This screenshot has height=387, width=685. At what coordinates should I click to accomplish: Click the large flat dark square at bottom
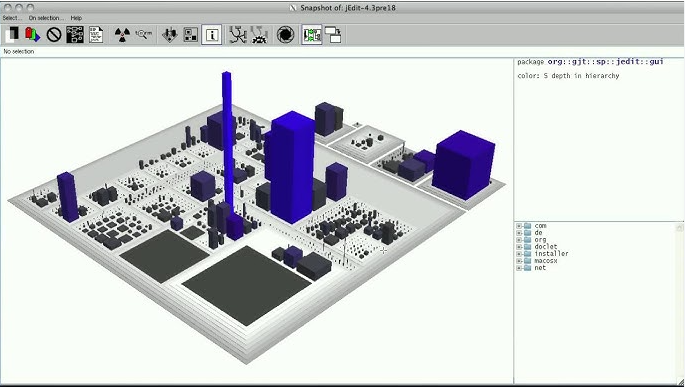coord(246,285)
